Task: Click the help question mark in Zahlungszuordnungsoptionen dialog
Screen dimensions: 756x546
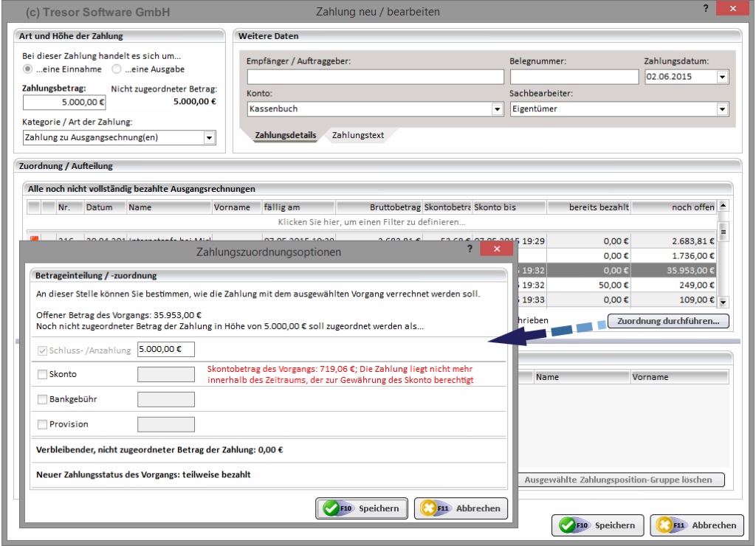Action: coord(470,251)
